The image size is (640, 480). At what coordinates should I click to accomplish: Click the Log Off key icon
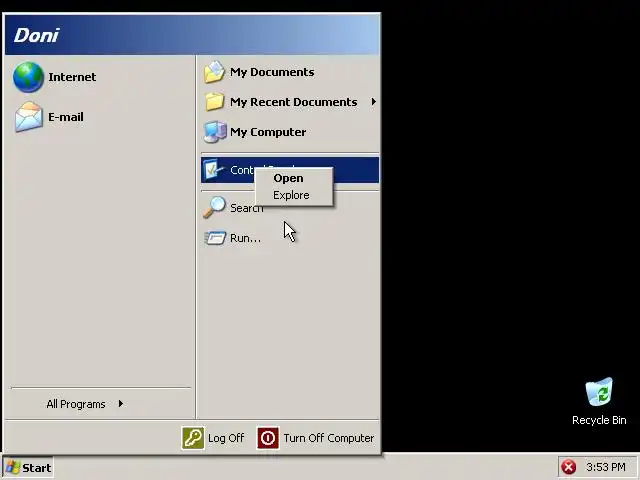(193, 438)
